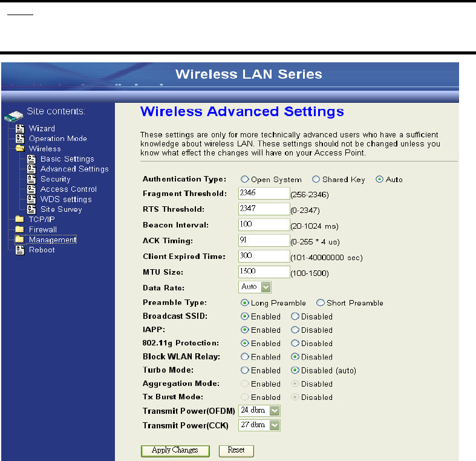Image resolution: width=476 pixels, height=461 pixels.
Task: Set Block WLAN Relay to Disabled
Action: pyautogui.click(x=295, y=357)
